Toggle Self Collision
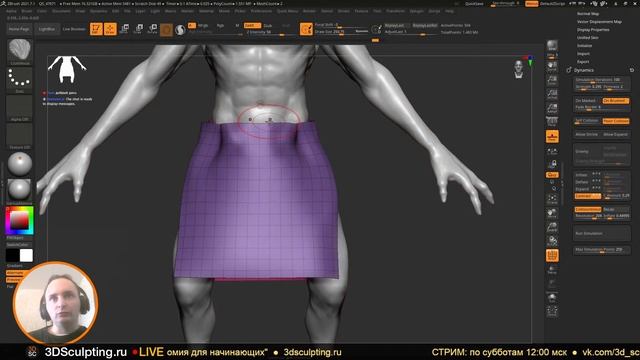This screenshot has width=640, height=360. pyautogui.click(x=587, y=121)
